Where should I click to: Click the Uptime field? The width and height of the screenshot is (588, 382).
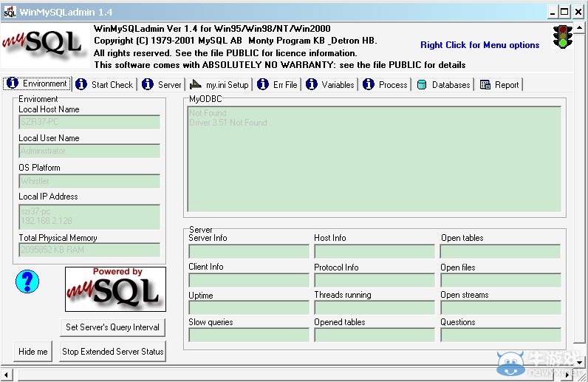[x=249, y=307]
